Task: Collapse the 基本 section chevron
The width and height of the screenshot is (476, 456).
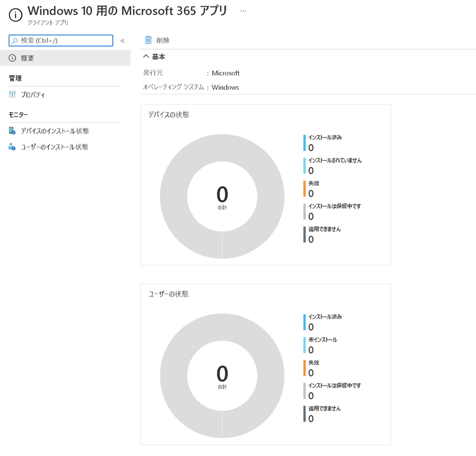Action: [146, 56]
